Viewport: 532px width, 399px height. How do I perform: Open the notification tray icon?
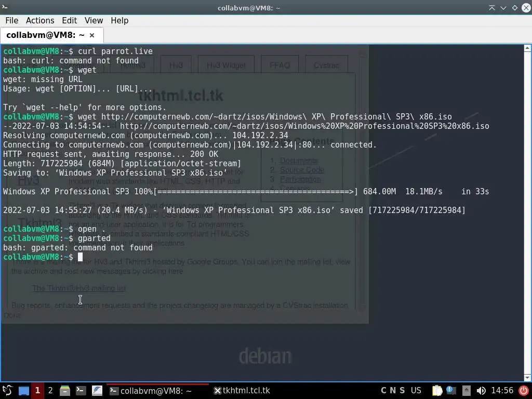tap(451, 391)
